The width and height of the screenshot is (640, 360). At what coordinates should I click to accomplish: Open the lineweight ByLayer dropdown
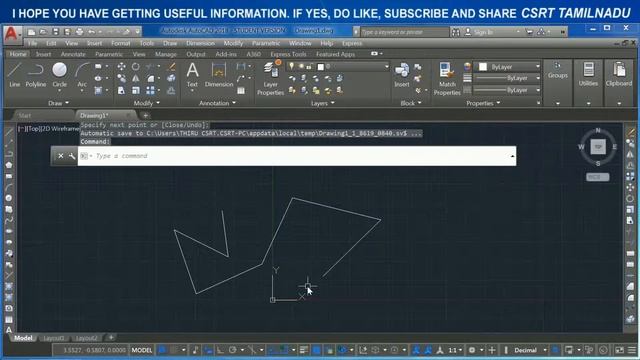pyautogui.click(x=507, y=78)
